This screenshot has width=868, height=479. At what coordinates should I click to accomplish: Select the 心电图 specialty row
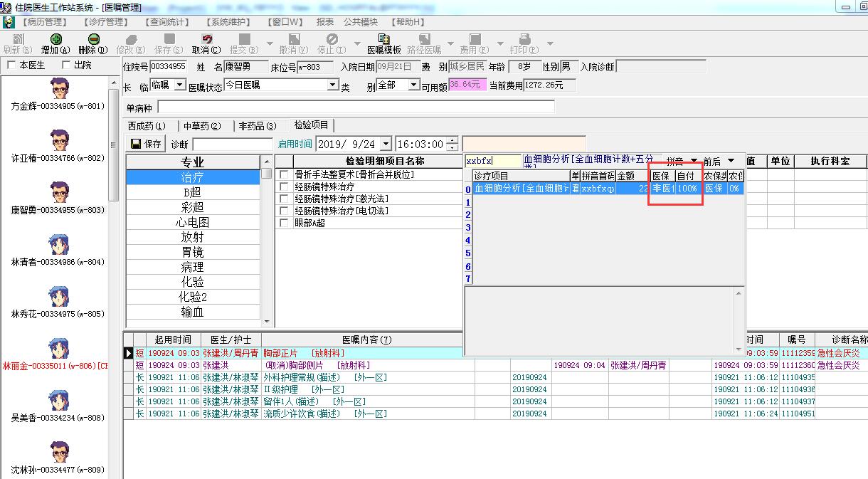(193, 222)
